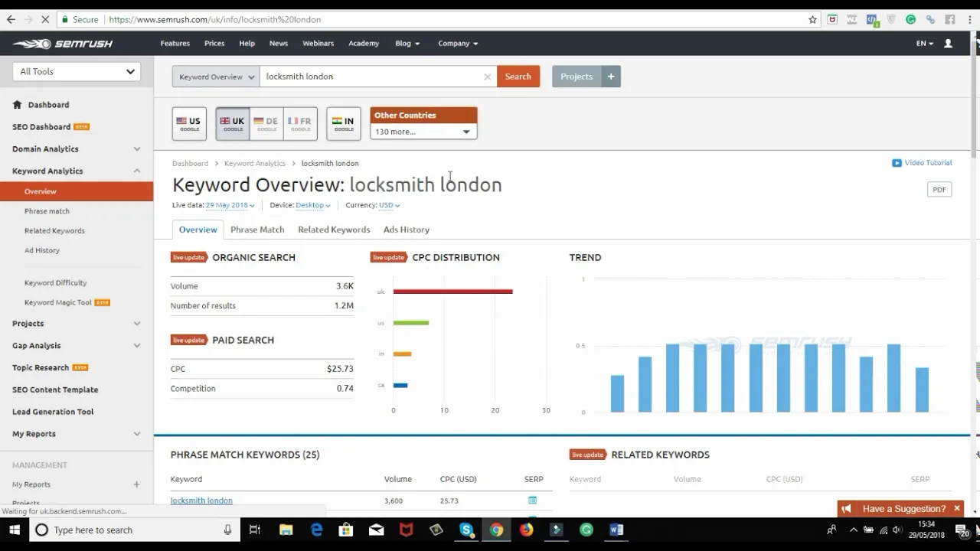Click the Dashboard home icon in sidebar
980x551 pixels.
17,105
